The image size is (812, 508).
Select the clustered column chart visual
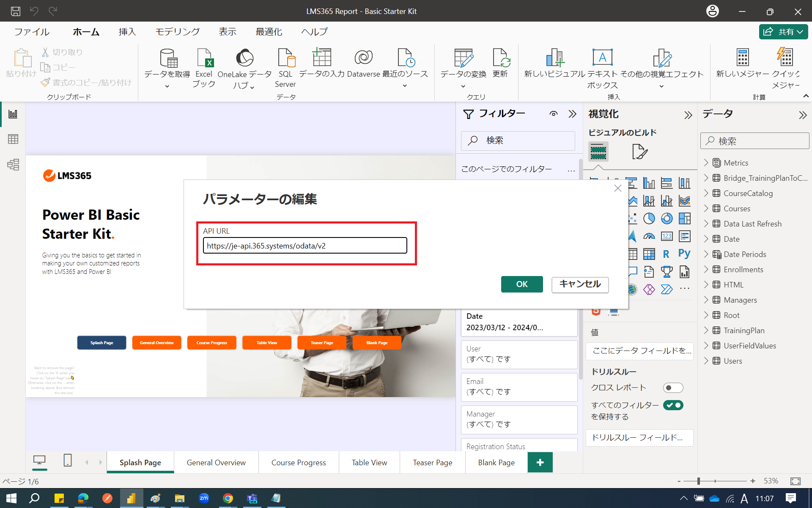click(649, 183)
